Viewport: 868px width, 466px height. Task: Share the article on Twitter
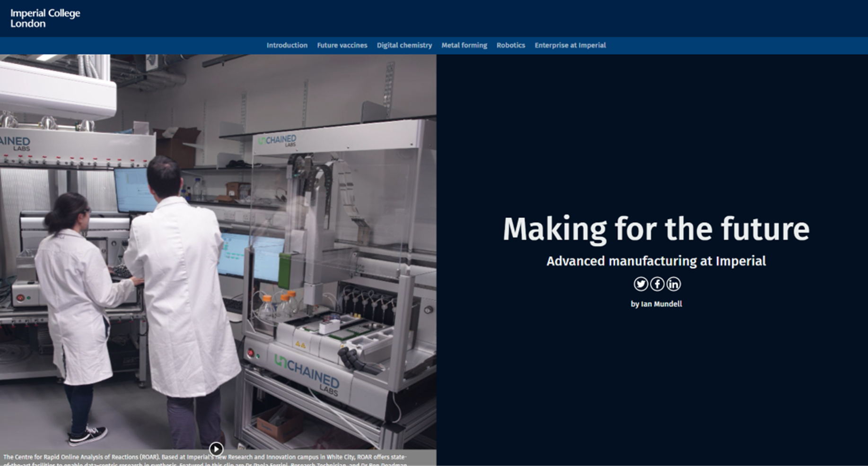640,284
